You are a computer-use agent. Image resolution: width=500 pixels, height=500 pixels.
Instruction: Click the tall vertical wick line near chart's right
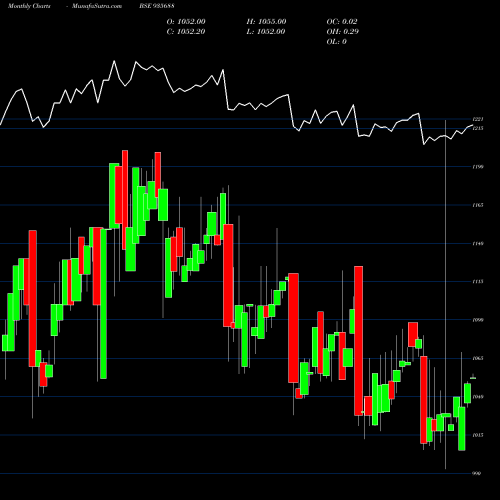coord(446,294)
